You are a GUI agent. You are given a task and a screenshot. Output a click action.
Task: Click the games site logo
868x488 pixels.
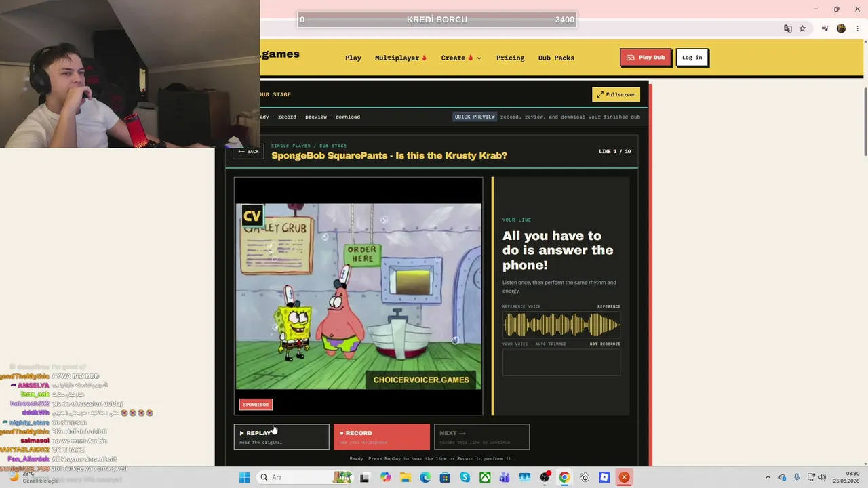point(279,54)
